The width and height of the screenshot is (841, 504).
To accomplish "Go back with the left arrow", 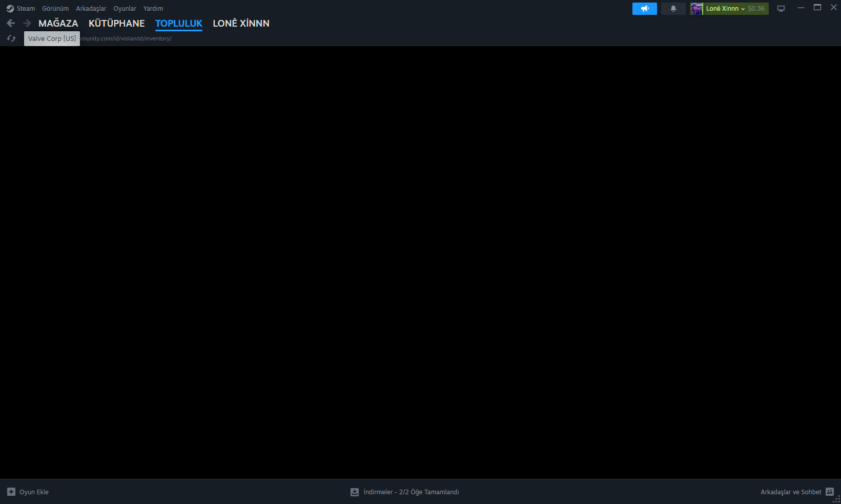I will point(11,23).
